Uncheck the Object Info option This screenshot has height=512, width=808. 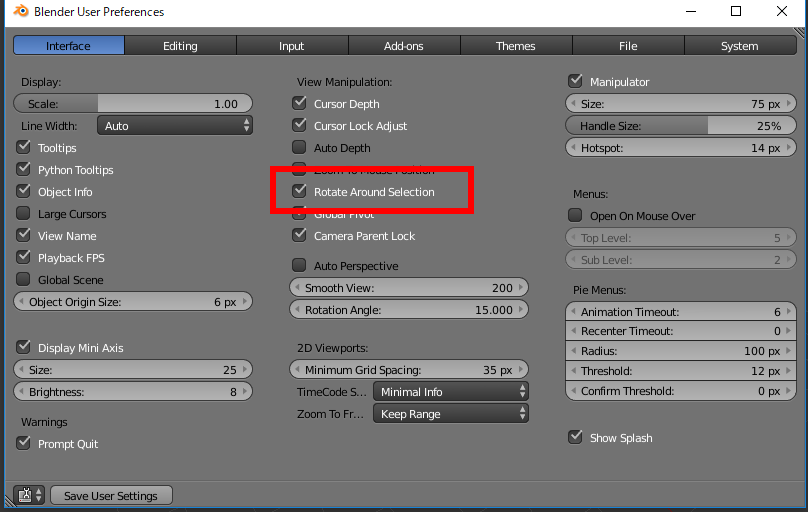point(24,191)
